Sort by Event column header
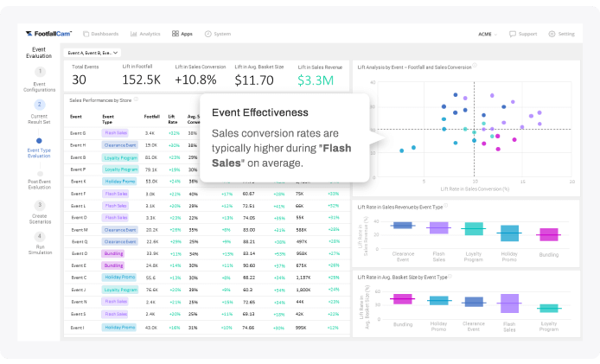 (76, 117)
